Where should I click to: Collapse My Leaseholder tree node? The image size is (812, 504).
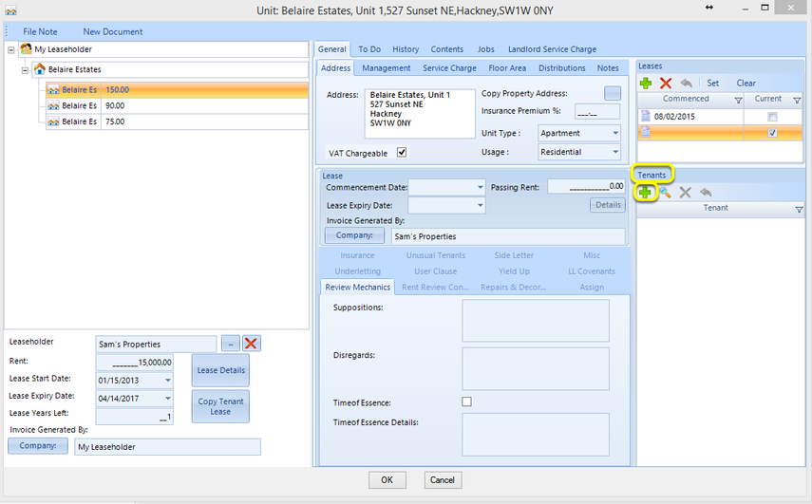coord(10,50)
